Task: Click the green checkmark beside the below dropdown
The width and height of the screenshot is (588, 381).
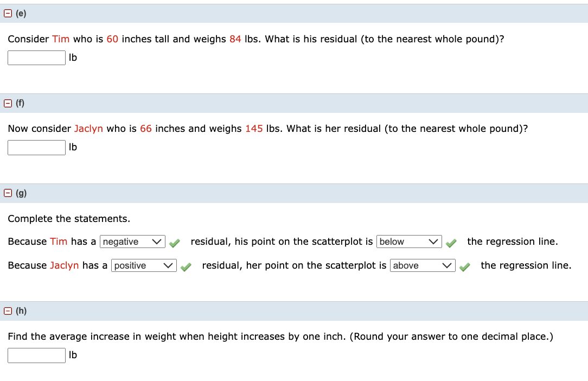Action: (x=451, y=243)
